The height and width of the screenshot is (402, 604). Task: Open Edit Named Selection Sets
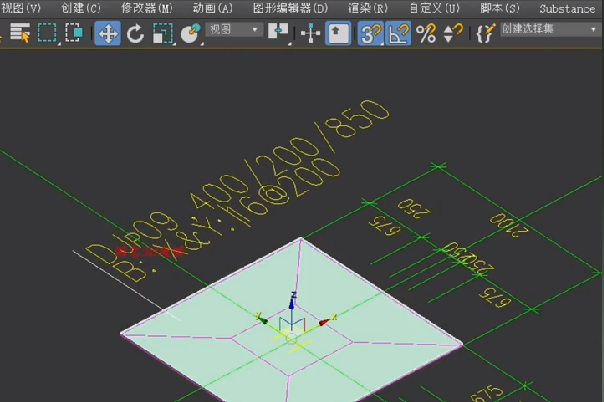[485, 33]
